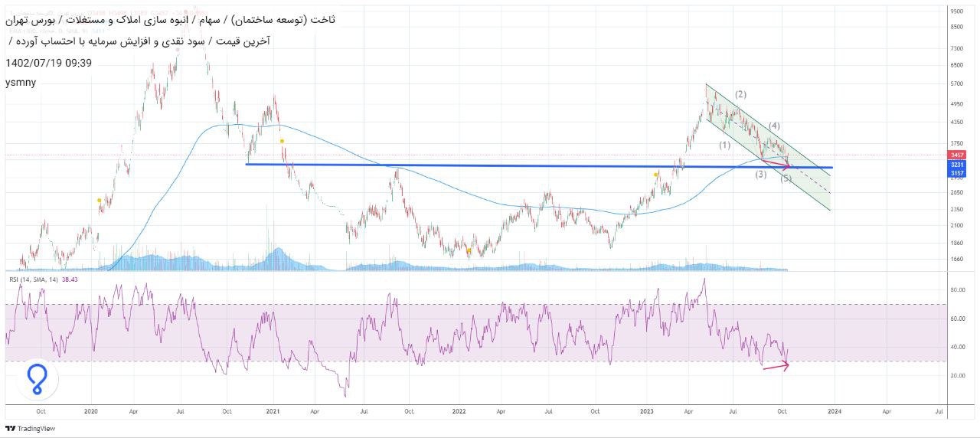
Task: Select the yellow dot marker near 2020
Action: coord(99,201)
